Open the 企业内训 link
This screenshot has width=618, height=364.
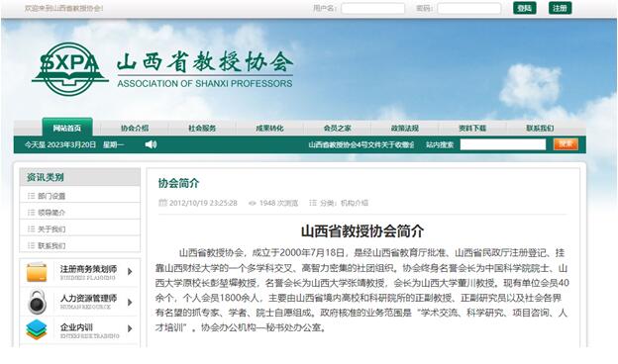pos(76,327)
